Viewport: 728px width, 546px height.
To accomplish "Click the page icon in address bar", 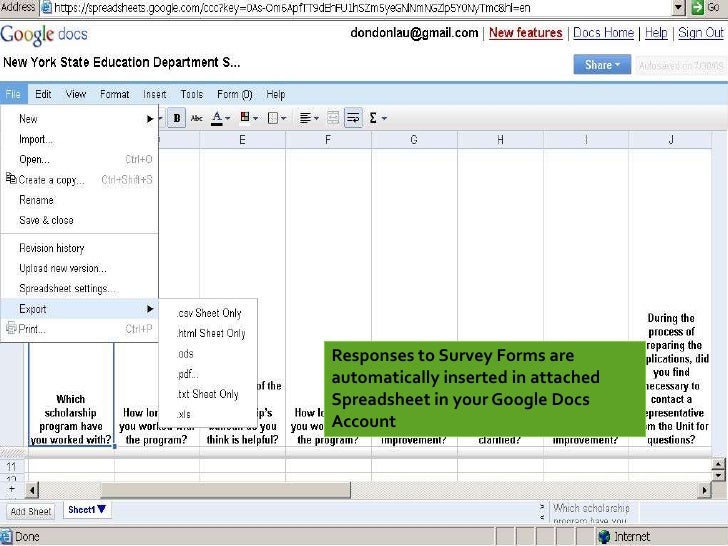I will (46, 7).
